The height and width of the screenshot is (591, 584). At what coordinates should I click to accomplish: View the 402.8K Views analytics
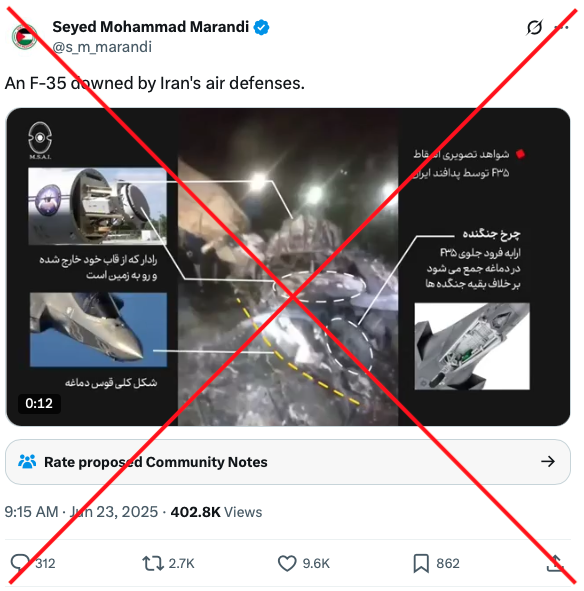[216, 512]
